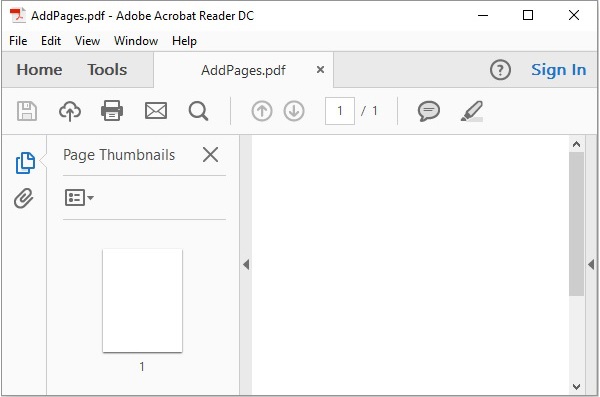Screen dimensions: 600x397
Task: Open the Attachments paperclip icon
Action: (x=24, y=198)
